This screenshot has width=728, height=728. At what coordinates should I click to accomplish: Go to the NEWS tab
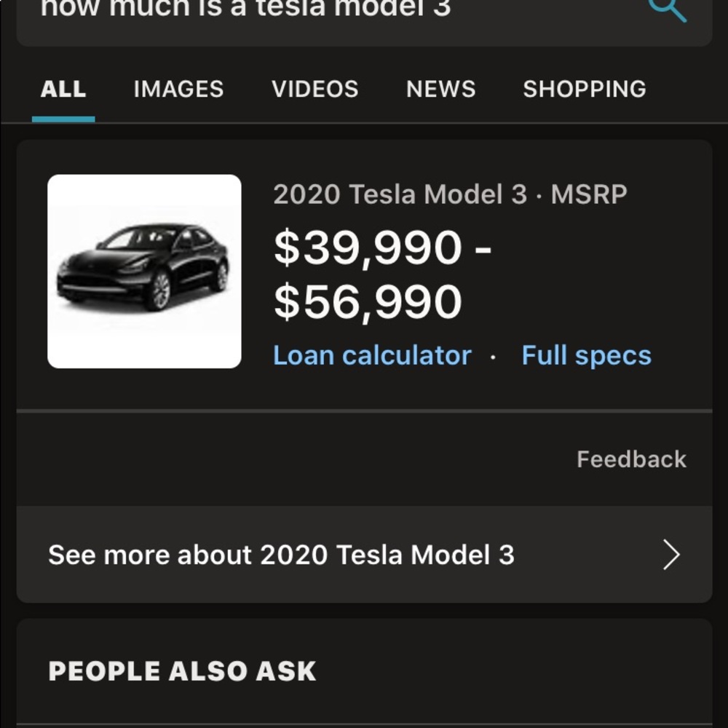point(440,89)
